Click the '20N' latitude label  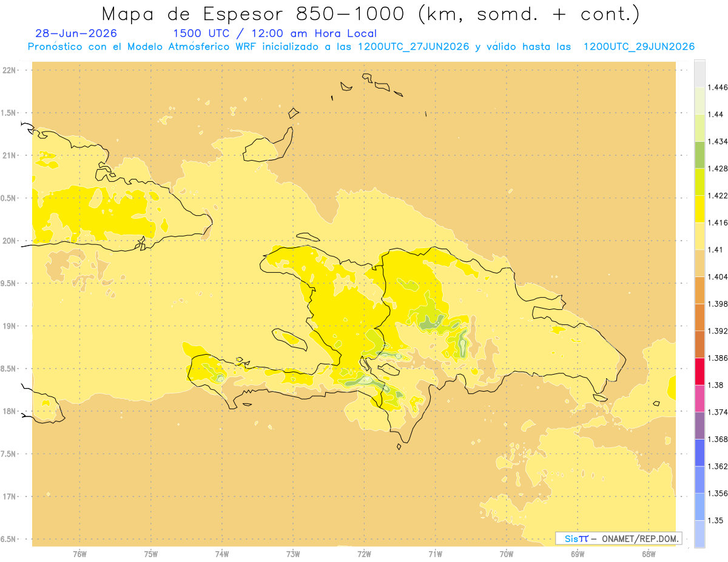pos(9,241)
